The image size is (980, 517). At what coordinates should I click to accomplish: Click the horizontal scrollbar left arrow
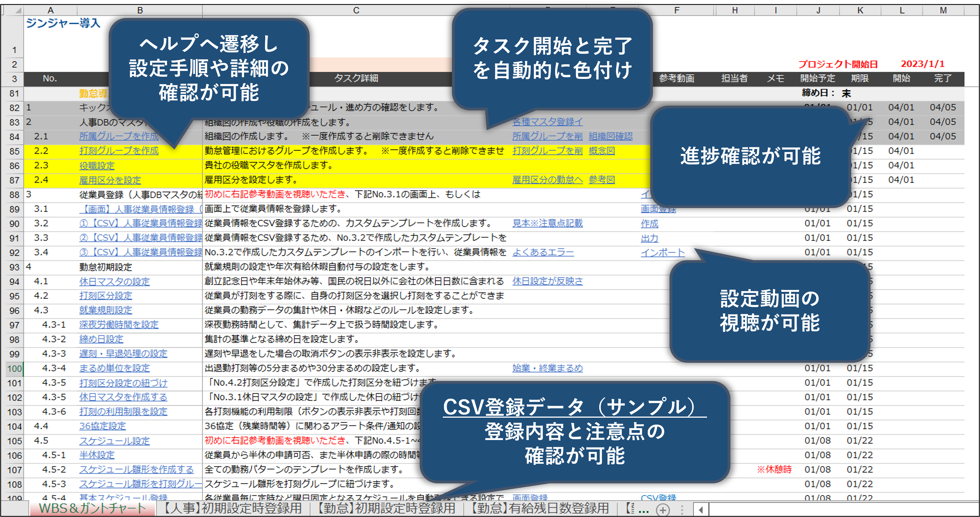pyautogui.click(x=700, y=509)
